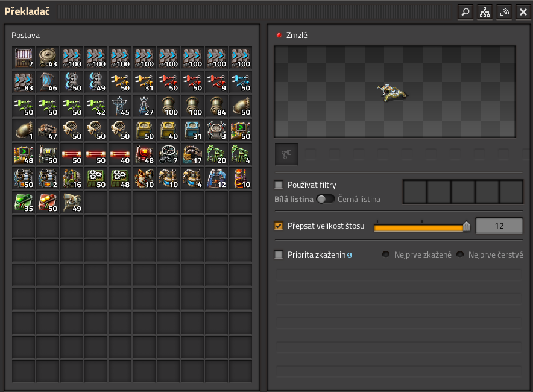Enable the Priorita zkaženin checkbox
533x392 pixels.
pyautogui.click(x=279, y=255)
